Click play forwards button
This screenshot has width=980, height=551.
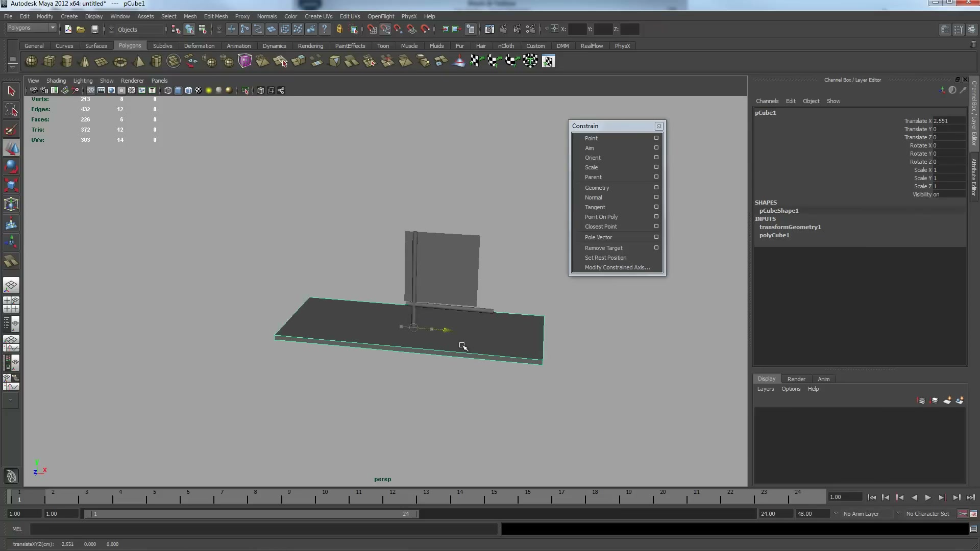tap(928, 497)
